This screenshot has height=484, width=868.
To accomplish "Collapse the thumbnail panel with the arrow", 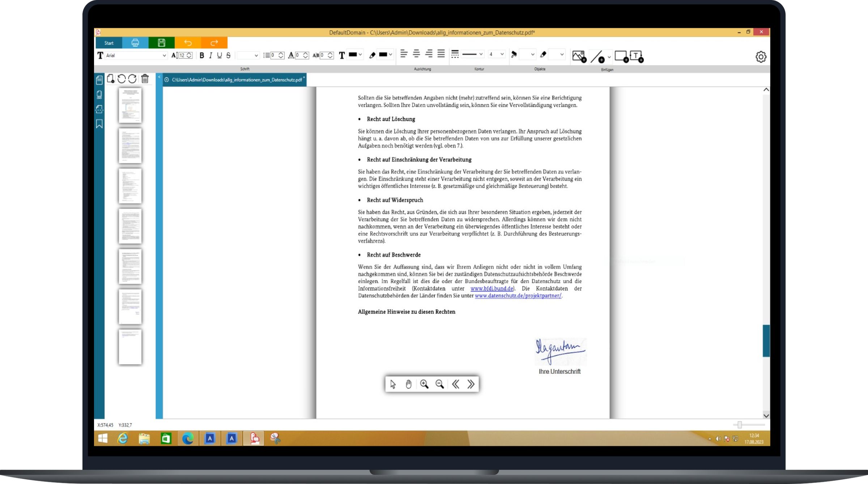I will click(159, 77).
